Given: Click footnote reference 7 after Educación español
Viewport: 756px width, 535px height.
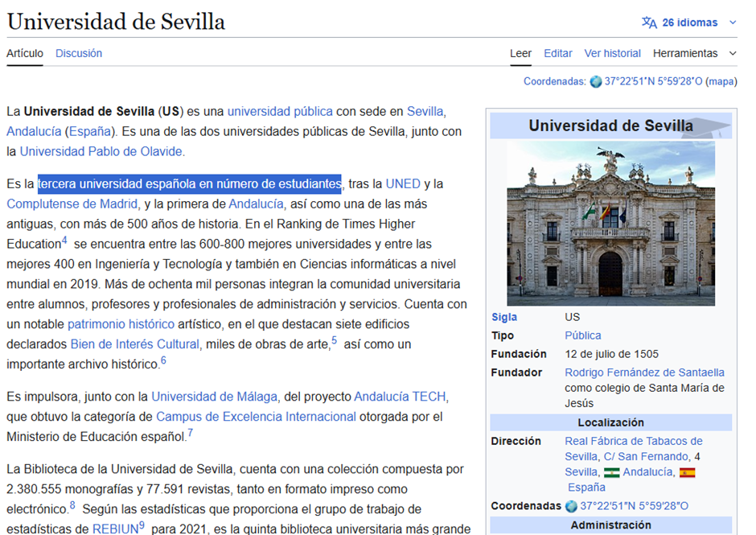Looking at the screenshot, I should [x=191, y=433].
